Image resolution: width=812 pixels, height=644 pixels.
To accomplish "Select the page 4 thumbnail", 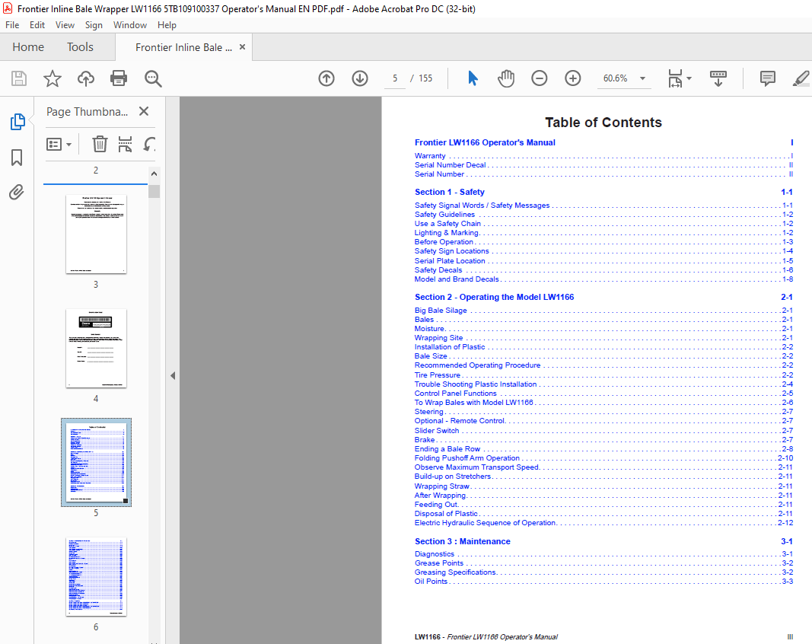I will [x=97, y=348].
